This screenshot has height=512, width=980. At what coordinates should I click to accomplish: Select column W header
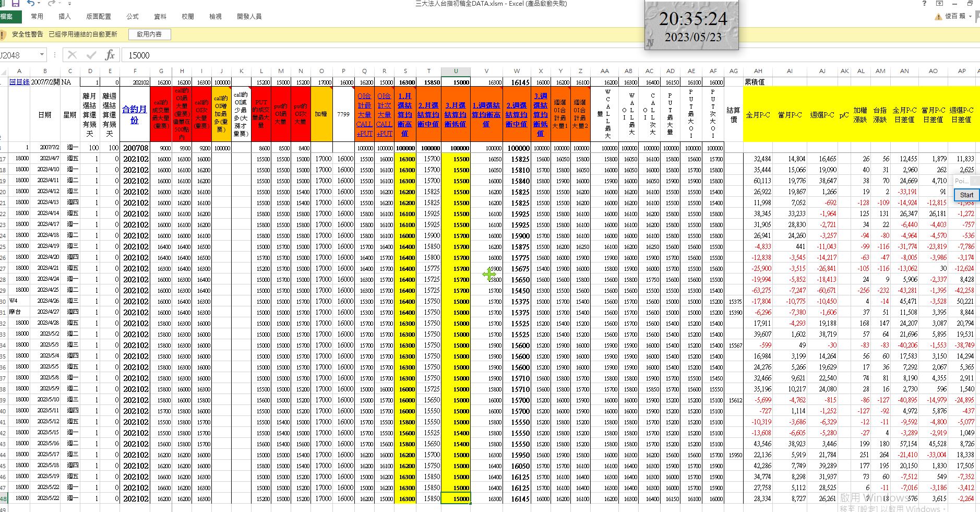click(x=516, y=71)
